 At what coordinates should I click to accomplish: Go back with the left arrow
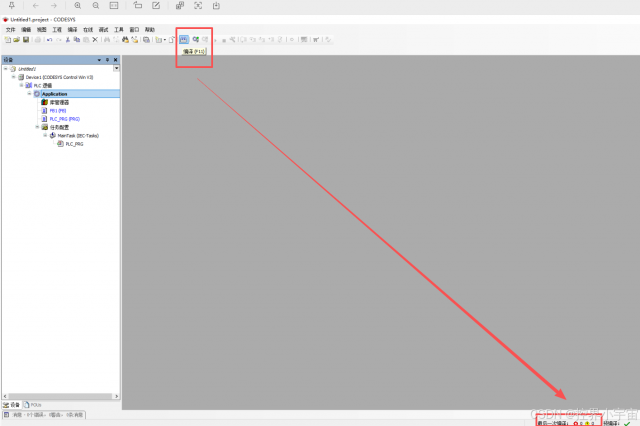[36, 5]
